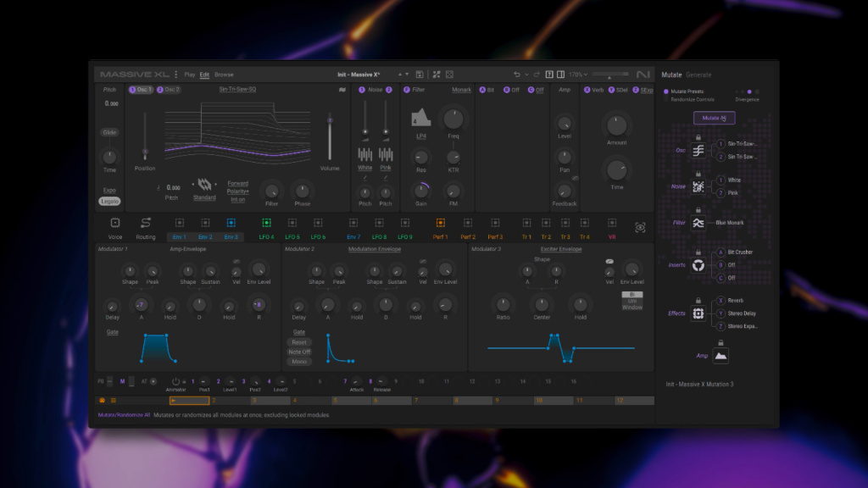Screen dimensions: 868x488
Task: Open the 170% zoom dropdown
Action: click(578, 75)
